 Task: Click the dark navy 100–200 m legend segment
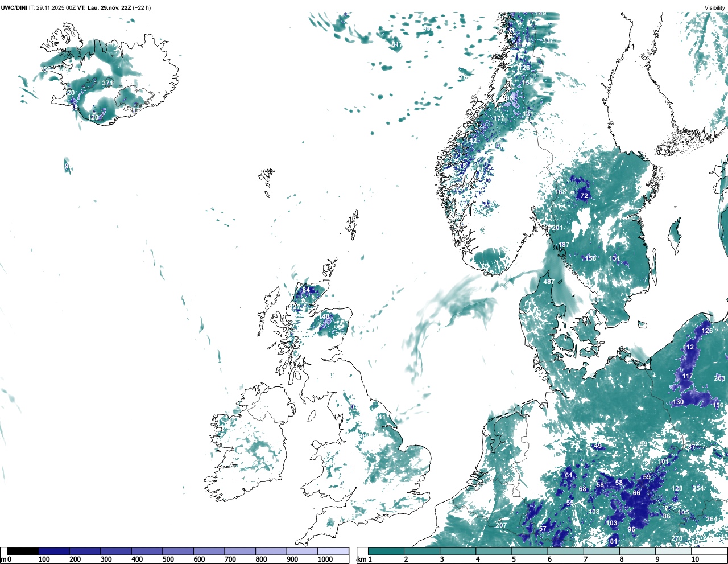click(54, 551)
